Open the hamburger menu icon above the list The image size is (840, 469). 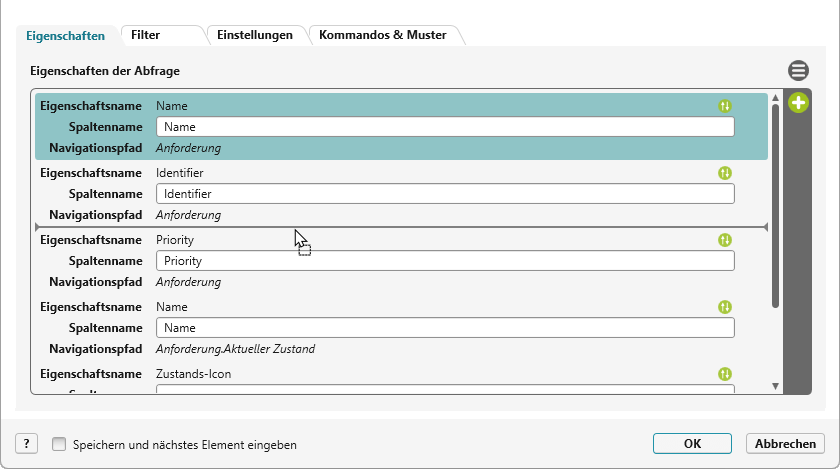(x=798, y=71)
